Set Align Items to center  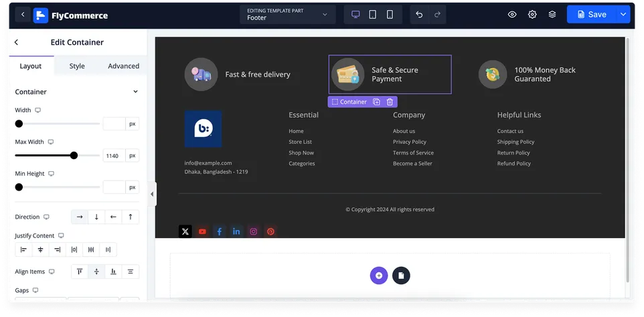pos(96,272)
